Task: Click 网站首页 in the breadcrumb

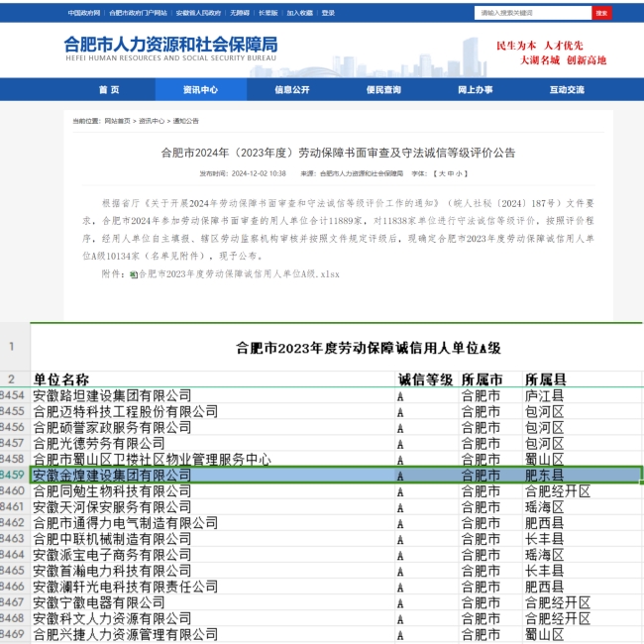Action: tap(117, 121)
